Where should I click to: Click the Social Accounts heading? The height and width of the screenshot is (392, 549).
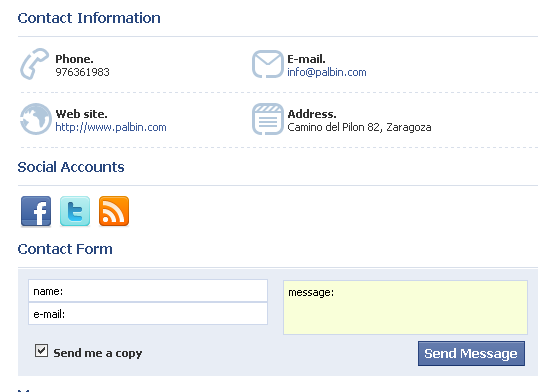(71, 167)
